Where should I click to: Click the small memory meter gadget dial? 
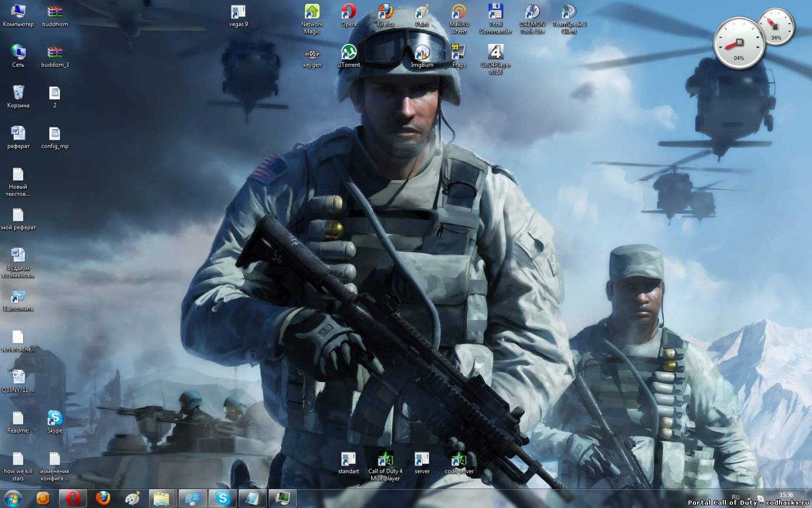point(776,27)
